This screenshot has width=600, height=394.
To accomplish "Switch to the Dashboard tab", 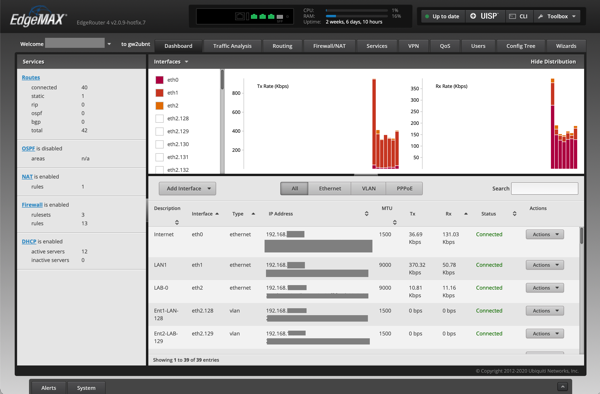I will [x=178, y=46].
